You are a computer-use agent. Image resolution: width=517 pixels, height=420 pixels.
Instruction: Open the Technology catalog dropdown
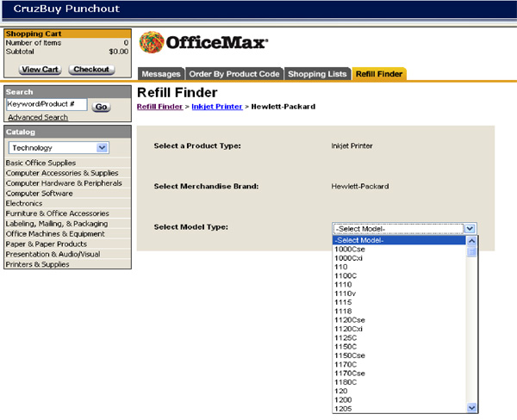tap(59, 147)
